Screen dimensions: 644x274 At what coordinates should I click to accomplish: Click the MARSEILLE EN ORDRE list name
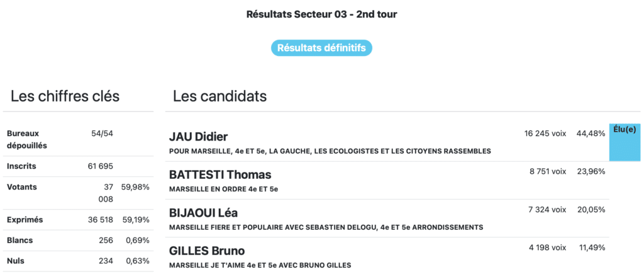pos(223,189)
